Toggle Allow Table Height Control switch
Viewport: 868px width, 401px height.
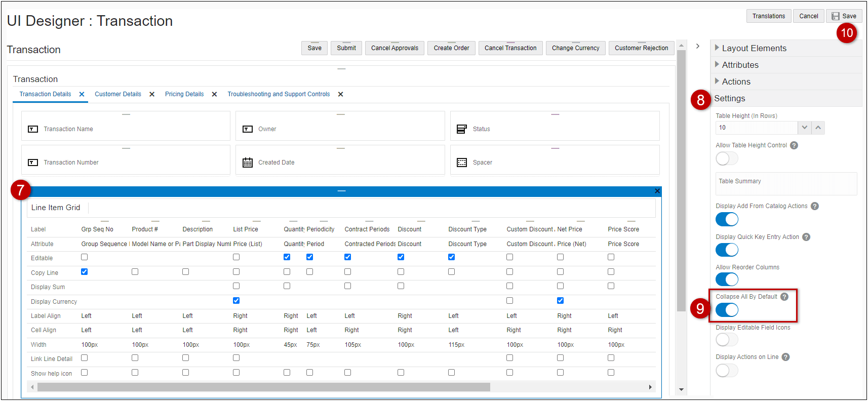tap(727, 158)
